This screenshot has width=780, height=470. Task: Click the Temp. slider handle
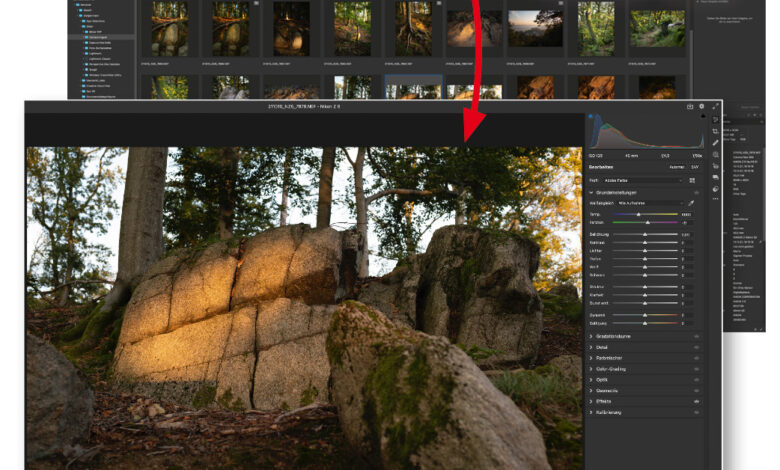[640, 213]
